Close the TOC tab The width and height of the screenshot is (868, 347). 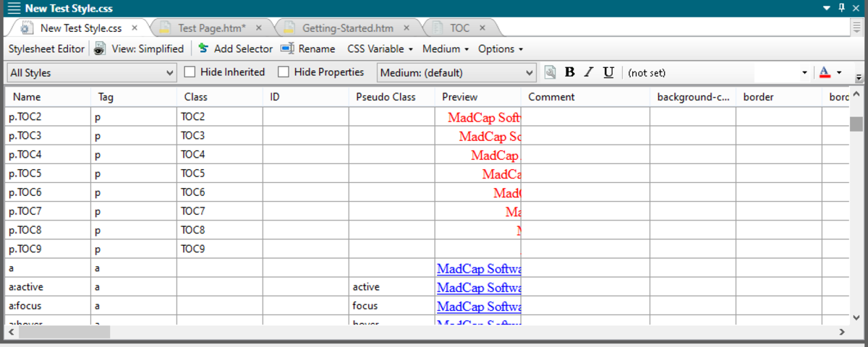click(482, 28)
